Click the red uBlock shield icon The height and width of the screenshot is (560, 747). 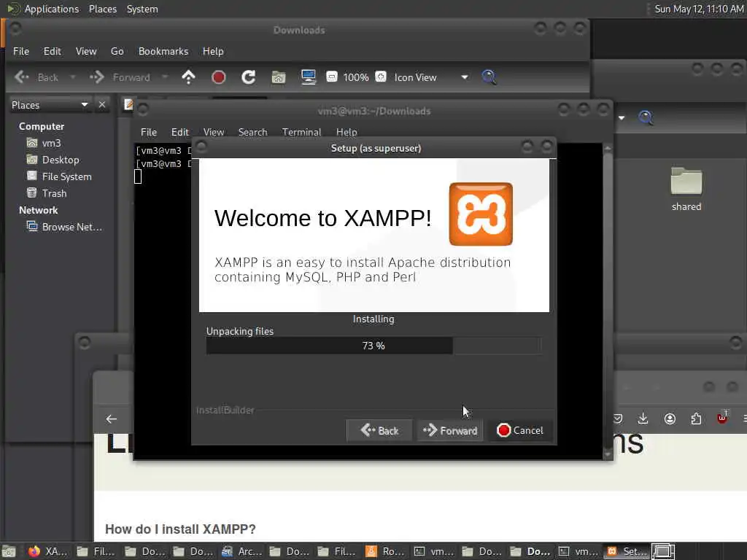point(722,418)
